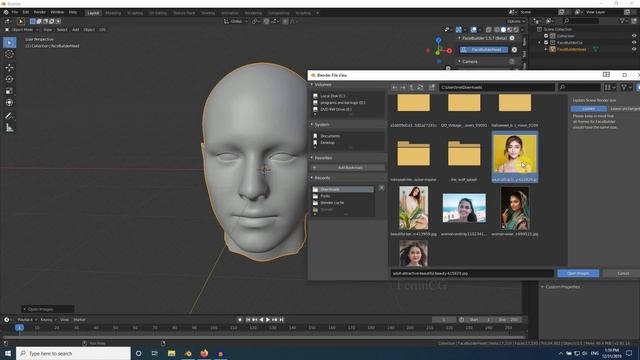Open the Global transform orientation dropdown
Viewport: 640px width, 360px height.
click(x=236, y=21)
